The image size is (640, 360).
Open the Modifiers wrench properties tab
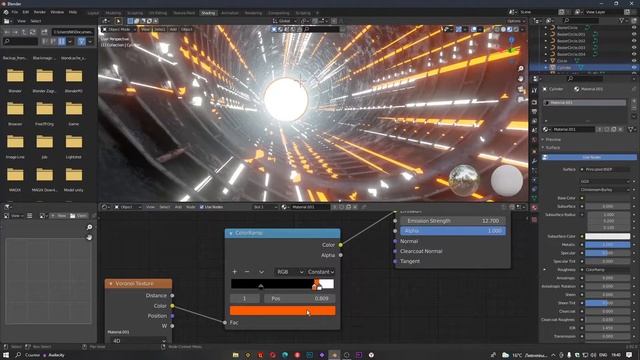pyautogui.click(x=534, y=161)
